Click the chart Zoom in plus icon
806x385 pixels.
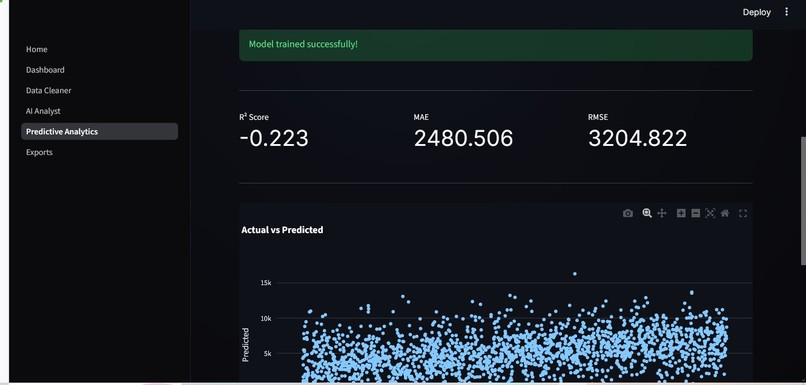pos(681,213)
